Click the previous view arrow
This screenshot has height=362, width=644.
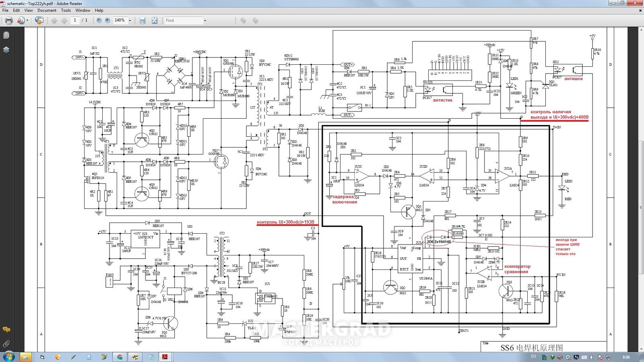pyautogui.click(x=243, y=21)
